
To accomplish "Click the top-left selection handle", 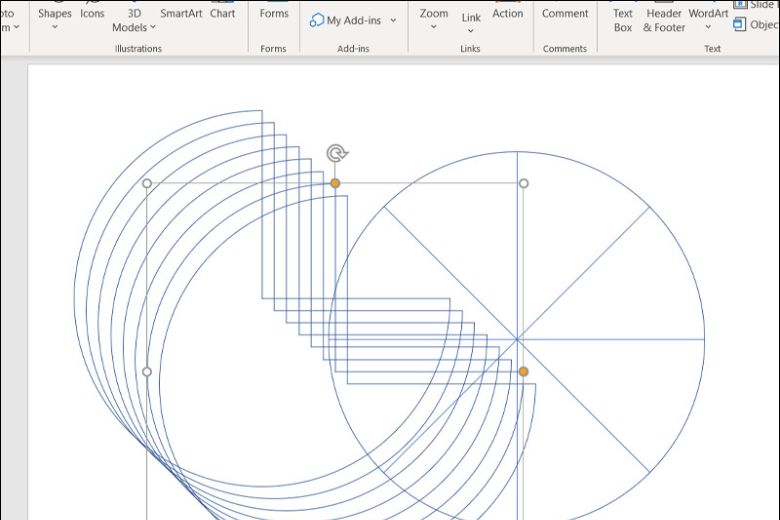I will click(147, 183).
